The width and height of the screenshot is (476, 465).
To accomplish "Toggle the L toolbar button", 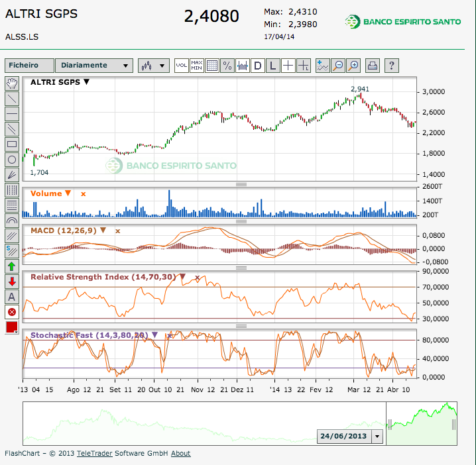I will [273, 66].
